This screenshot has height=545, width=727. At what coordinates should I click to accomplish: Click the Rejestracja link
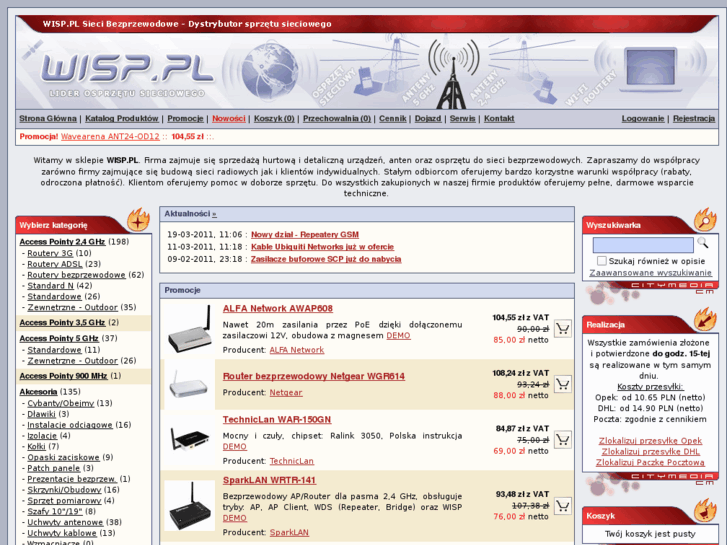click(694, 119)
